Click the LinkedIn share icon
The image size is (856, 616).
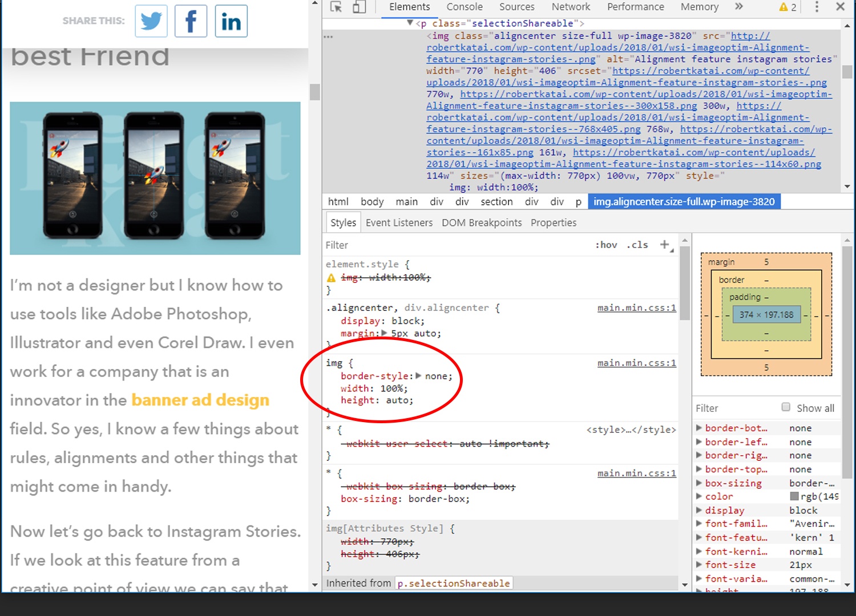point(231,21)
